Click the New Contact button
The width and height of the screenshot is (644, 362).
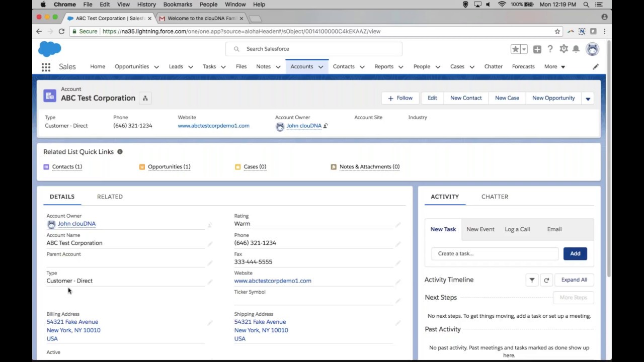pos(466,98)
